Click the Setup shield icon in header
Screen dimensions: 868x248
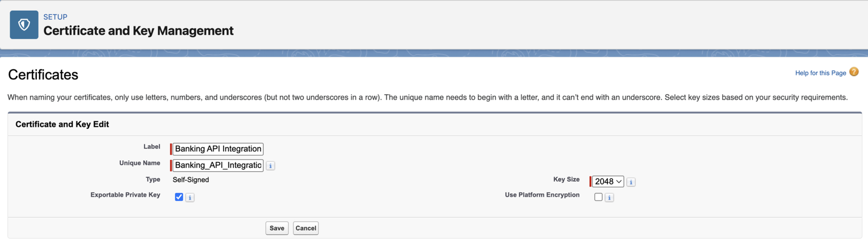[24, 24]
